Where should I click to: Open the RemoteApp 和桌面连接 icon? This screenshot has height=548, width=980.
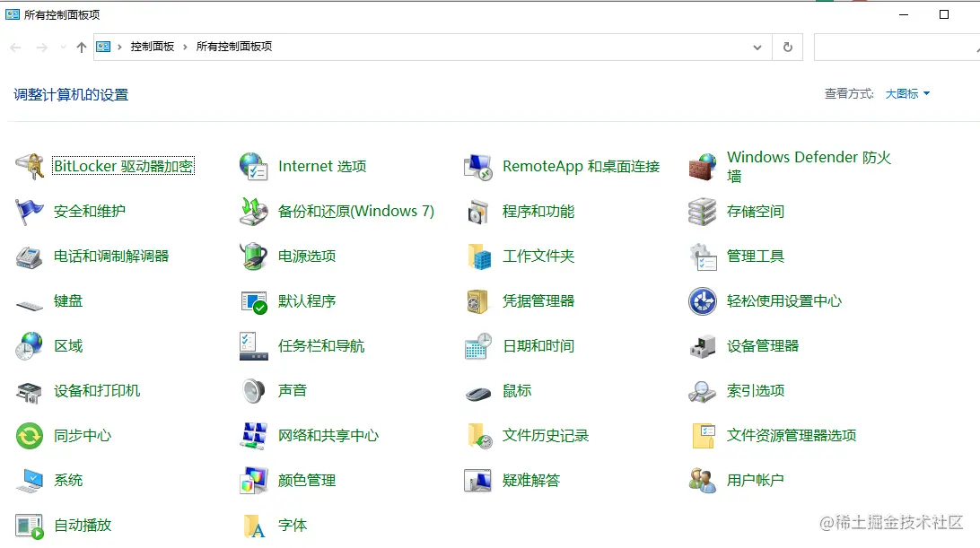[478, 166]
